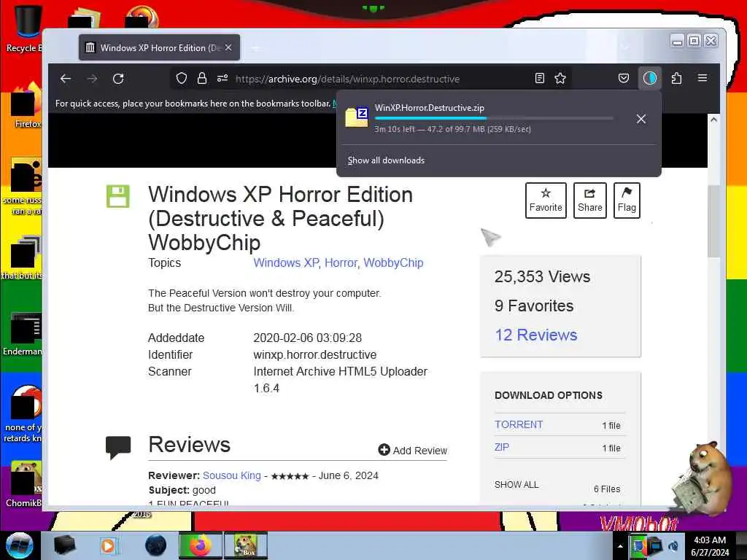Reload the archive.org page
This screenshot has width=747, height=560.
coord(118,79)
